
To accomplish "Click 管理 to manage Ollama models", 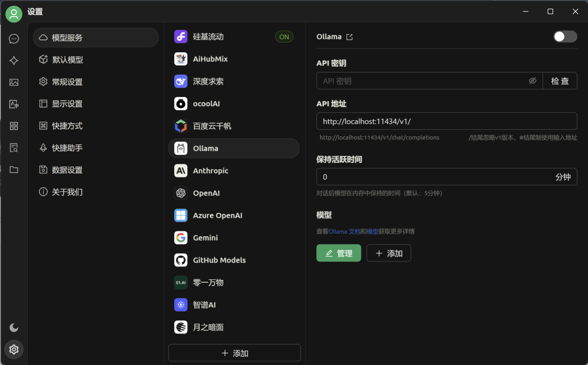I will 339,253.
